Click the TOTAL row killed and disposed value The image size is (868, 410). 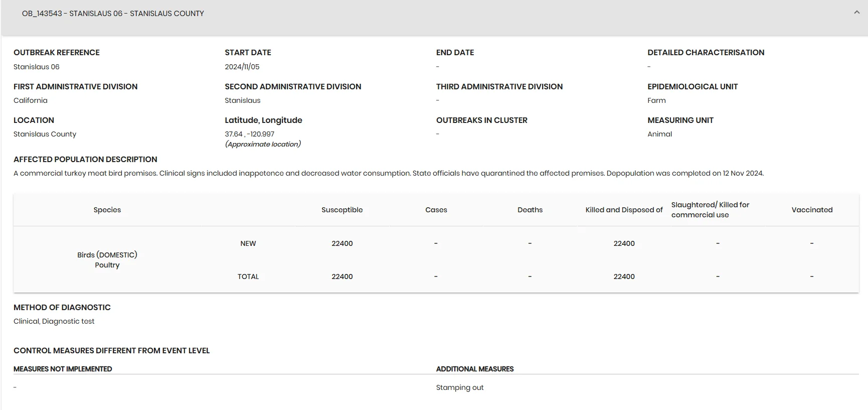(624, 277)
